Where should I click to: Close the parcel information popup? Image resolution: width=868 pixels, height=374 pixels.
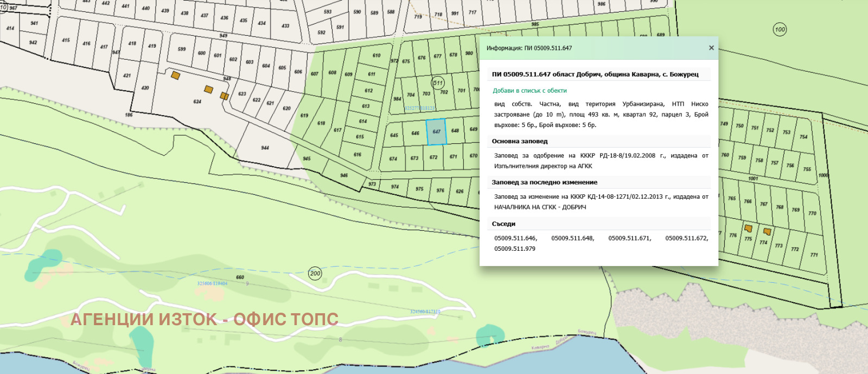pyautogui.click(x=711, y=48)
